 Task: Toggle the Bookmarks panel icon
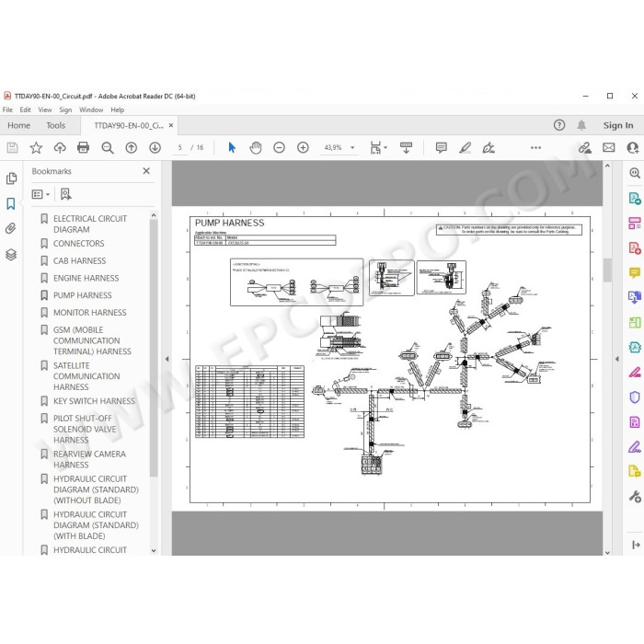(11, 203)
